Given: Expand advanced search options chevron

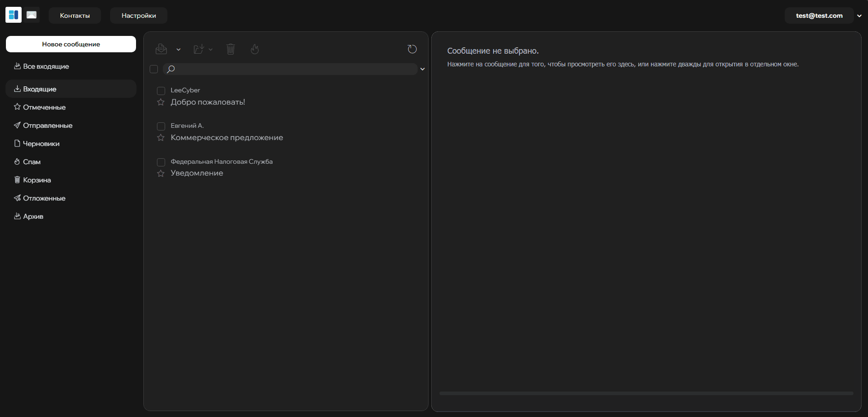Looking at the screenshot, I should 423,69.
